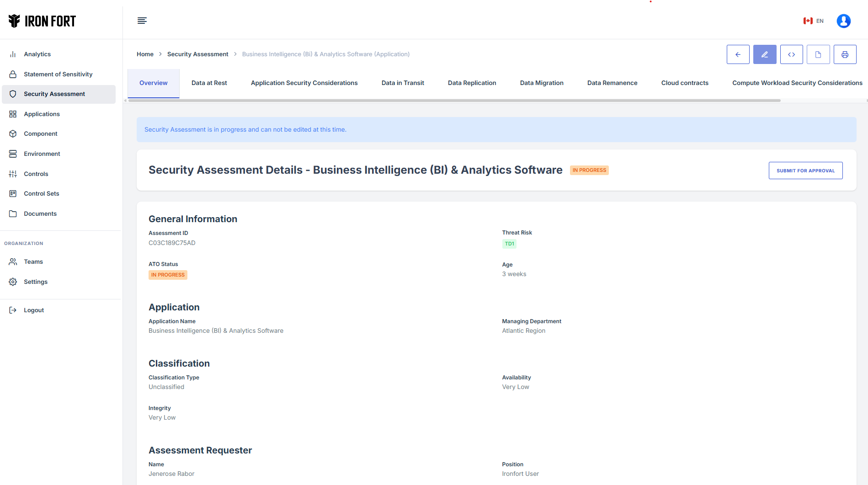
Task: Click Submit for Approval button
Action: tap(805, 171)
